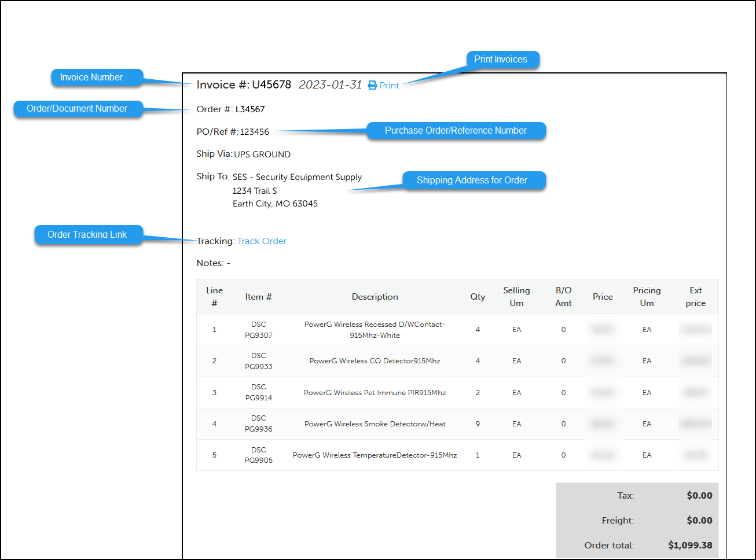
Task: Select invoice number U45678
Action: click(271, 84)
